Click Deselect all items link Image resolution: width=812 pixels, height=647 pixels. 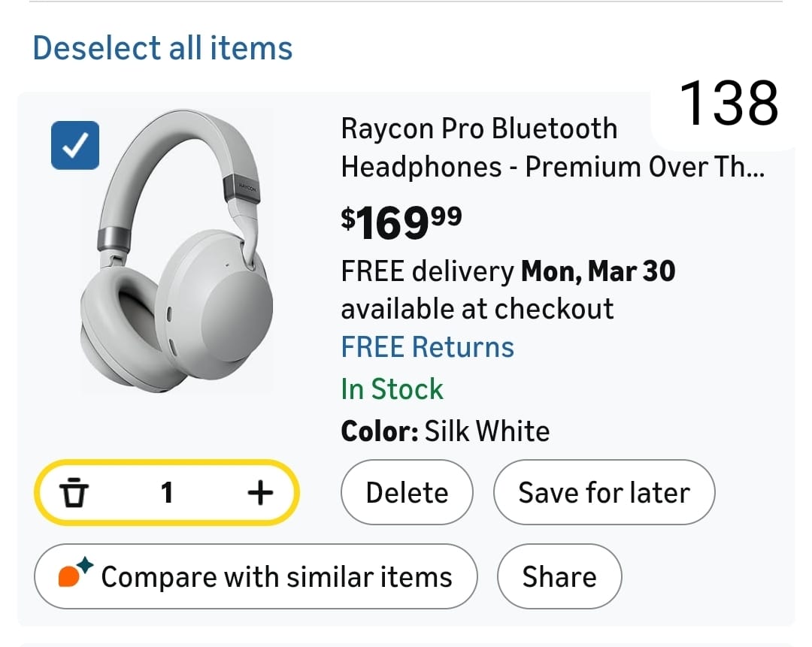pos(162,48)
